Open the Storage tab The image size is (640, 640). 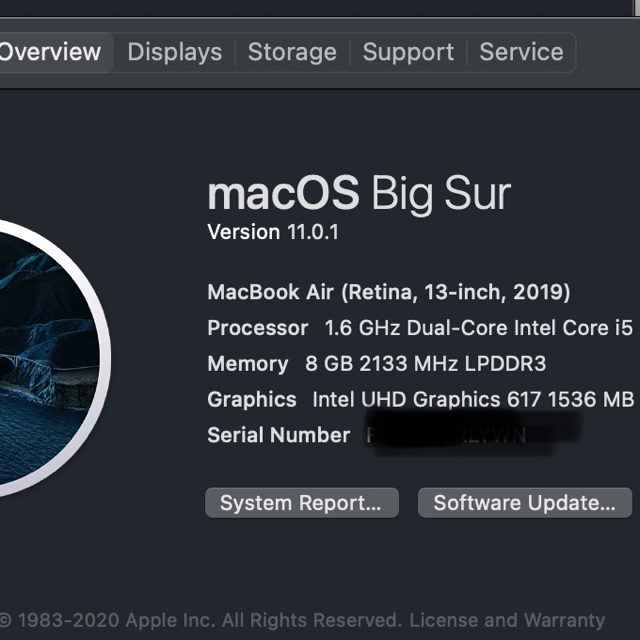(x=292, y=52)
